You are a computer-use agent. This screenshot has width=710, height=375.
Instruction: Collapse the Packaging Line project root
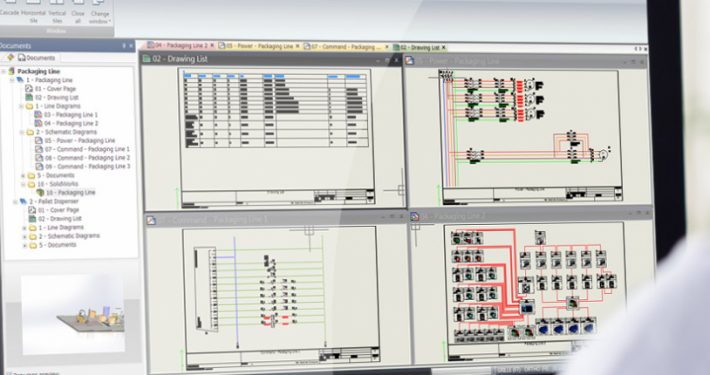point(4,72)
